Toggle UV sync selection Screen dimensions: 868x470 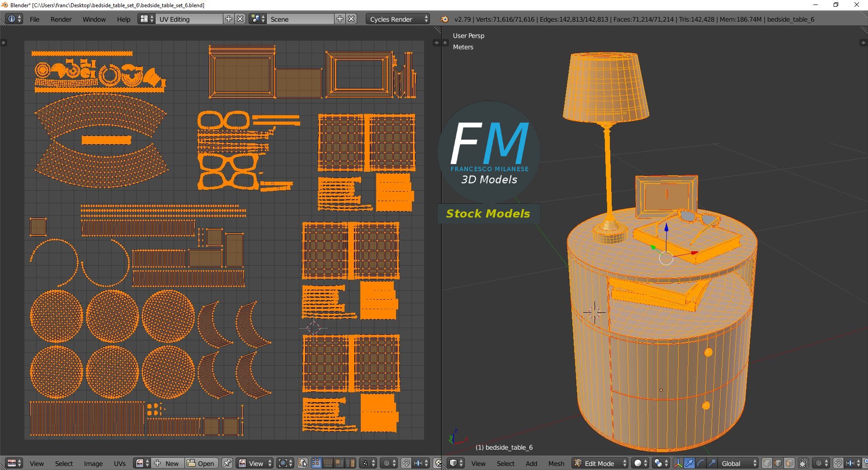pyautogui.click(x=303, y=463)
